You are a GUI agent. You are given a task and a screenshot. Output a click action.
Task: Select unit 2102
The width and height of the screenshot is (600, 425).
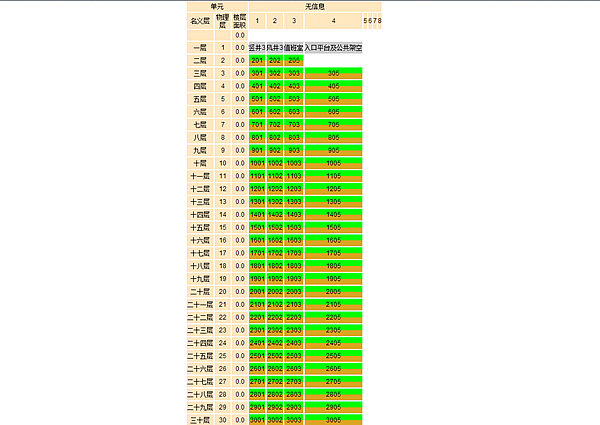tap(275, 305)
